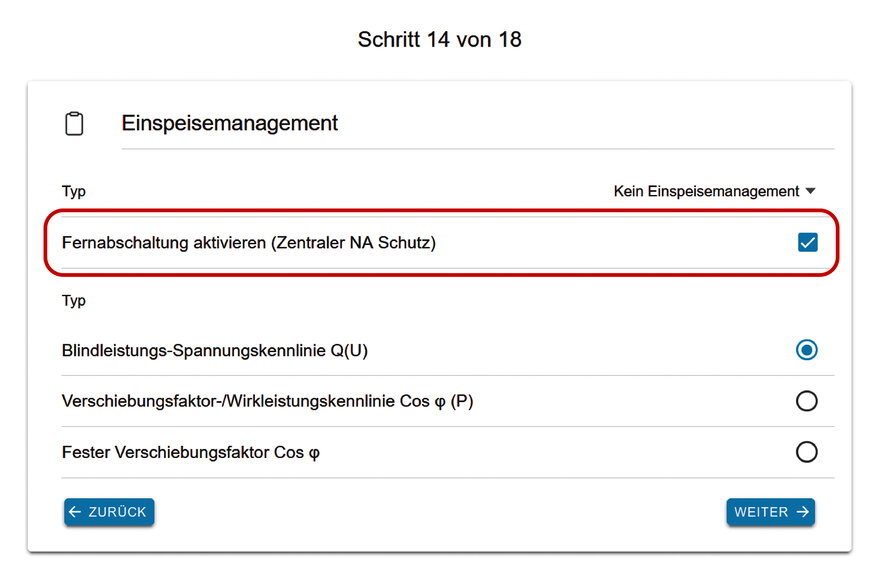This screenshot has width=872, height=574.
Task: Click the small triangle arrow of the Typ dropdown
Action: click(x=810, y=191)
